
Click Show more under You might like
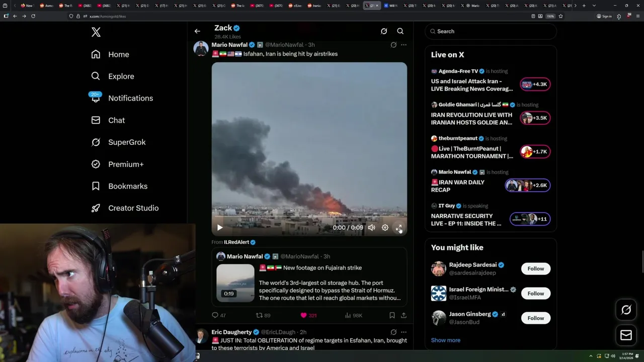point(446,340)
